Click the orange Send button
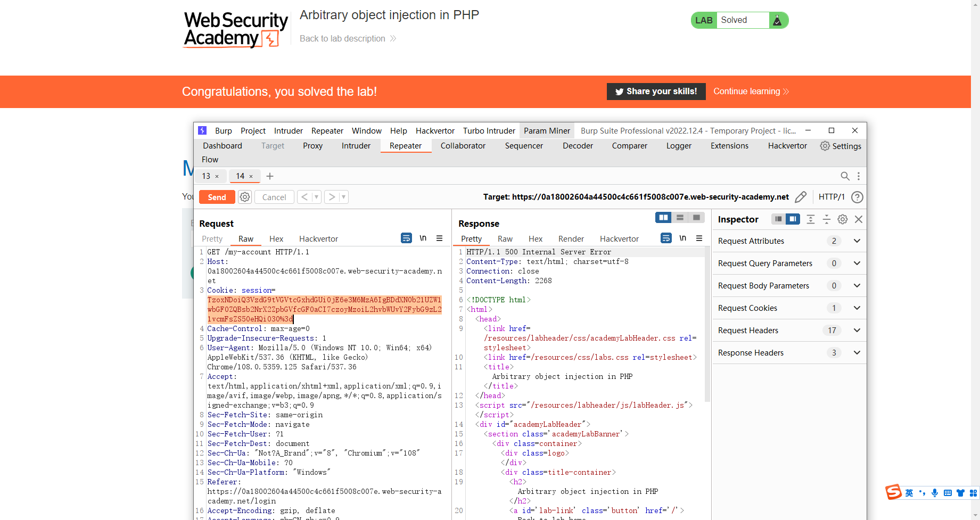Image resolution: width=980 pixels, height=520 pixels. click(217, 197)
